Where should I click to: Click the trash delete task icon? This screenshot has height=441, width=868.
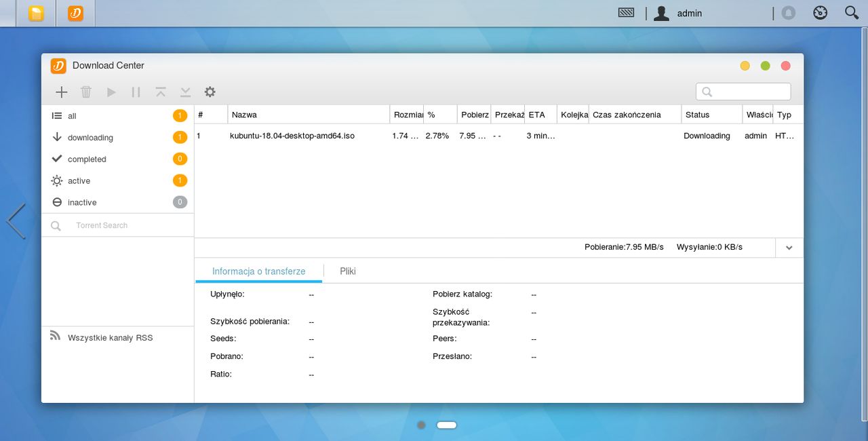(x=86, y=92)
